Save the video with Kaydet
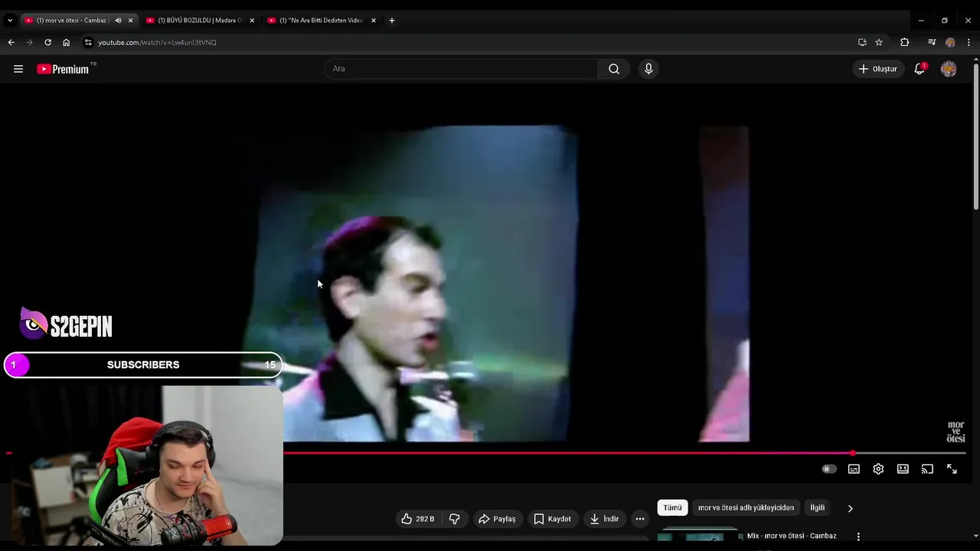Image resolution: width=980 pixels, height=551 pixels. pyautogui.click(x=553, y=519)
